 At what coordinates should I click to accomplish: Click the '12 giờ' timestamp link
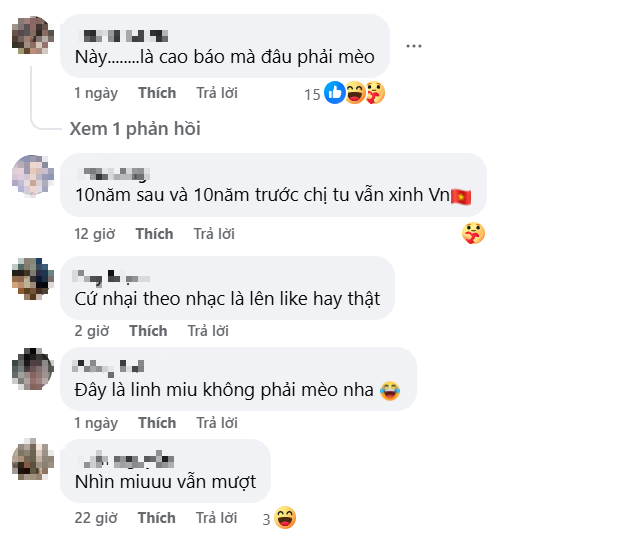[x=95, y=234]
